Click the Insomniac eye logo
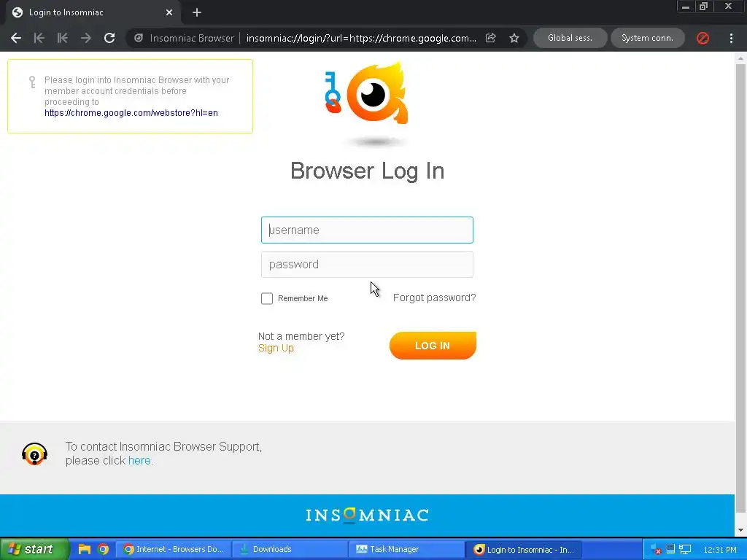 click(x=376, y=93)
